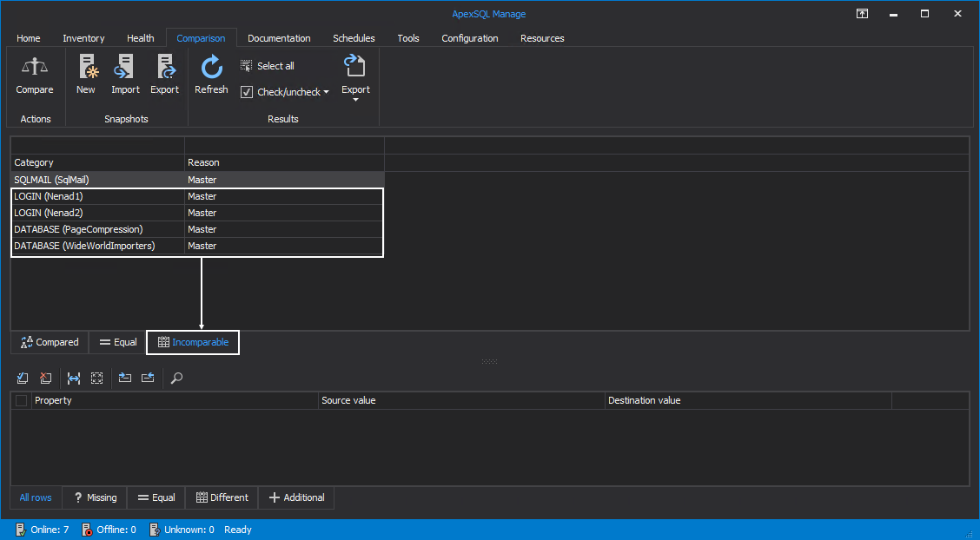Click the uncheck all rows icon

46,378
